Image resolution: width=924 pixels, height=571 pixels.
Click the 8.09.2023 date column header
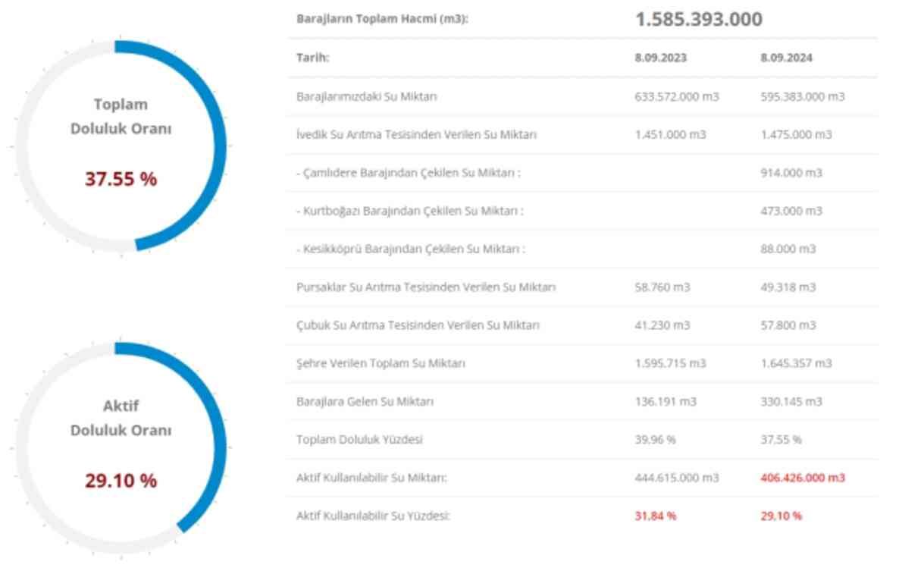coord(661,58)
